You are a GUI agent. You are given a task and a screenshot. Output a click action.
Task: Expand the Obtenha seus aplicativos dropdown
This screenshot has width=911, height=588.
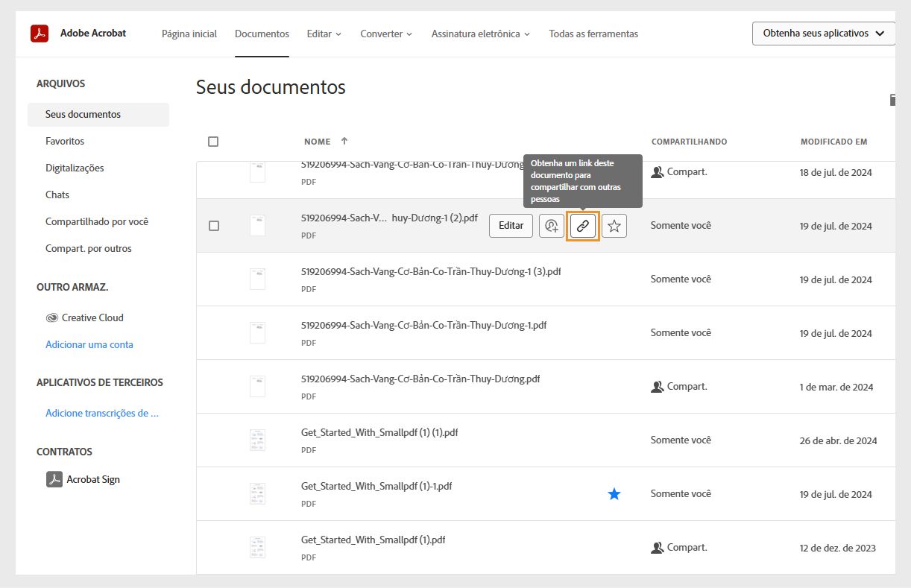(x=823, y=33)
